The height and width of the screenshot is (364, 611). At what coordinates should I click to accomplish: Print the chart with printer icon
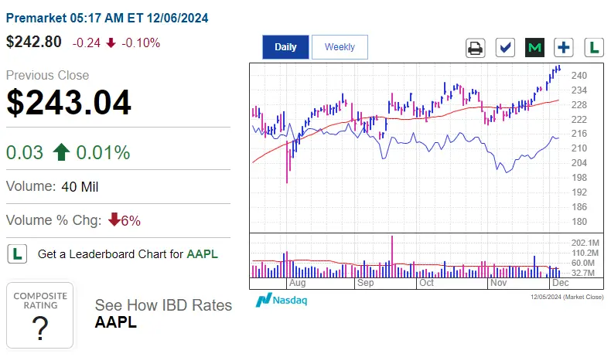pos(476,48)
